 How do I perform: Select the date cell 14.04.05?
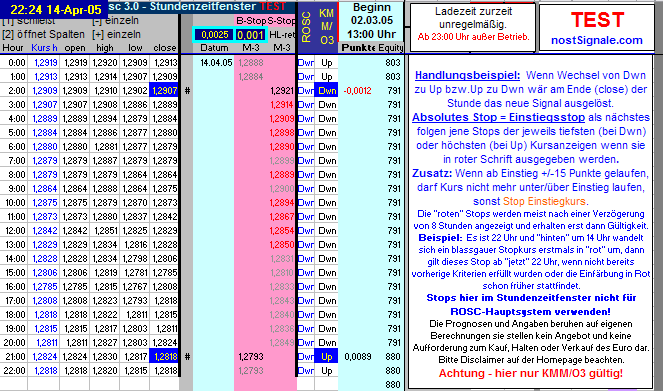pos(216,63)
